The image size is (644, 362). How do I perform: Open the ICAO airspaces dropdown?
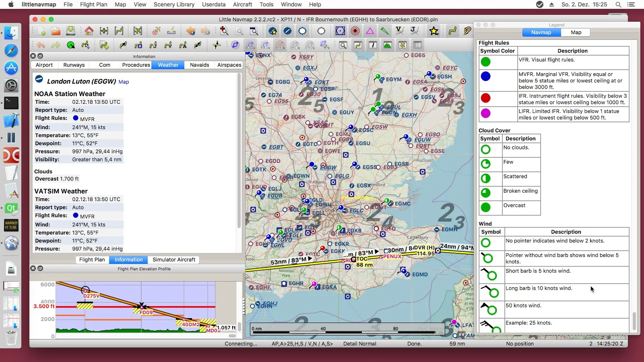pos(250,45)
